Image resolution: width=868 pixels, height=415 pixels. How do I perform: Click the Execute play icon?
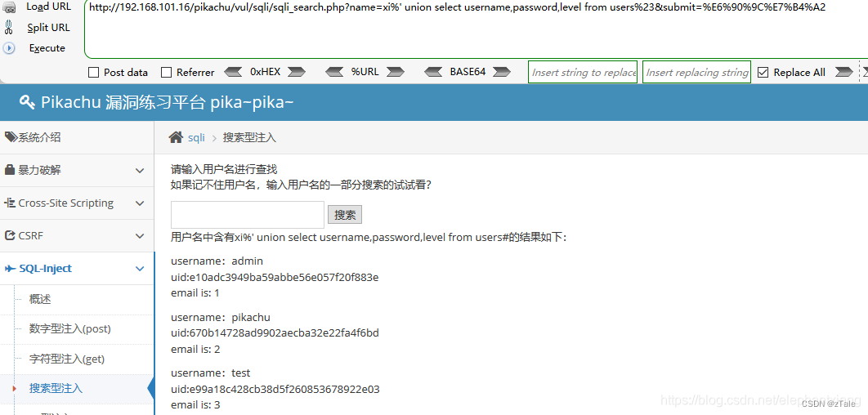click(x=9, y=48)
